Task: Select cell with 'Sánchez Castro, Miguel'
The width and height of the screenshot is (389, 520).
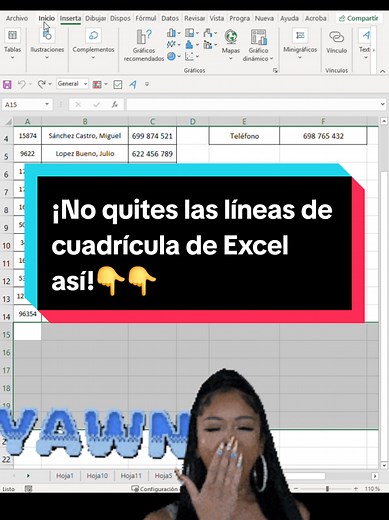Action: pos(85,136)
